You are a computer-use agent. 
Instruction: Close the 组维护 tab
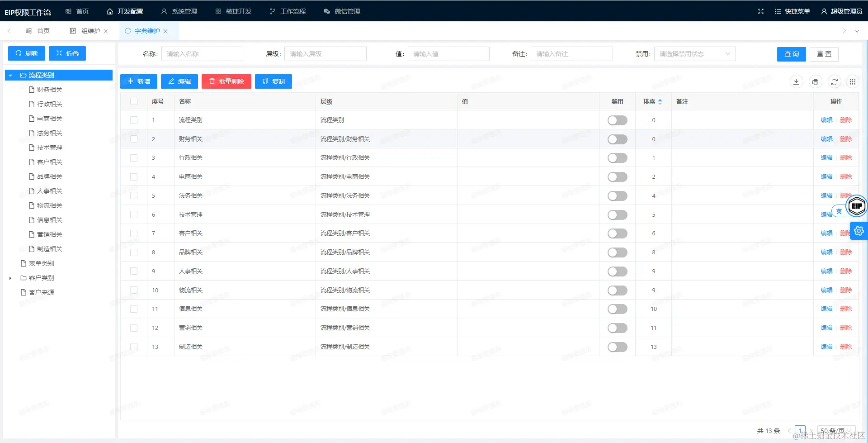click(x=106, y=31)
